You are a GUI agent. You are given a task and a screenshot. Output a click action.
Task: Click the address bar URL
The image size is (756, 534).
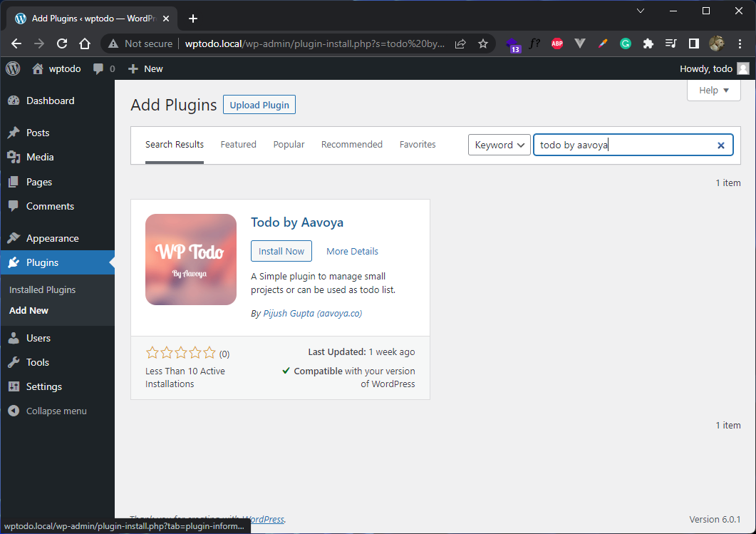point(315,43)
